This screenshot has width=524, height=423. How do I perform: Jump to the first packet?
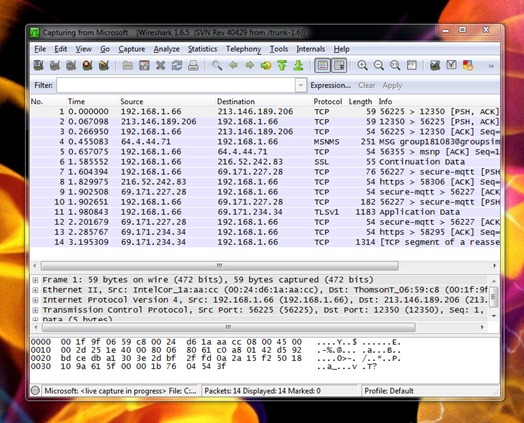282,65
